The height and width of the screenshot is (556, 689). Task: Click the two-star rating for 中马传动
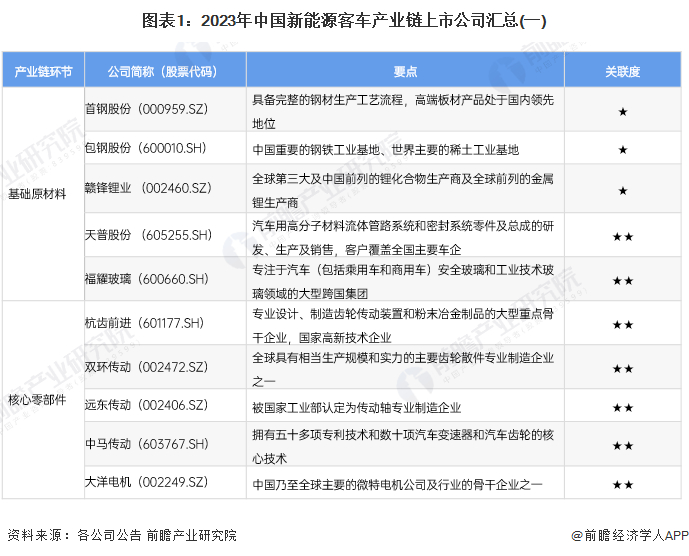(623, 446)
